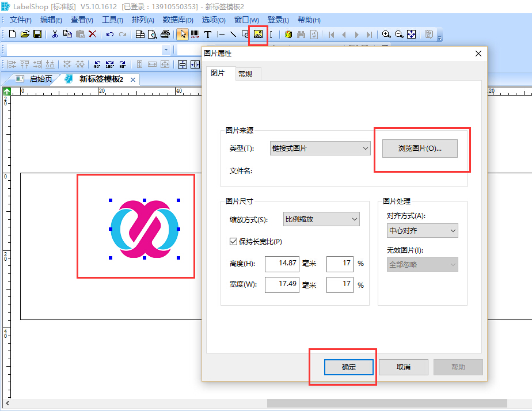Select the Text tool icon
Screen dimensions: 532x411
click(208, 35)
